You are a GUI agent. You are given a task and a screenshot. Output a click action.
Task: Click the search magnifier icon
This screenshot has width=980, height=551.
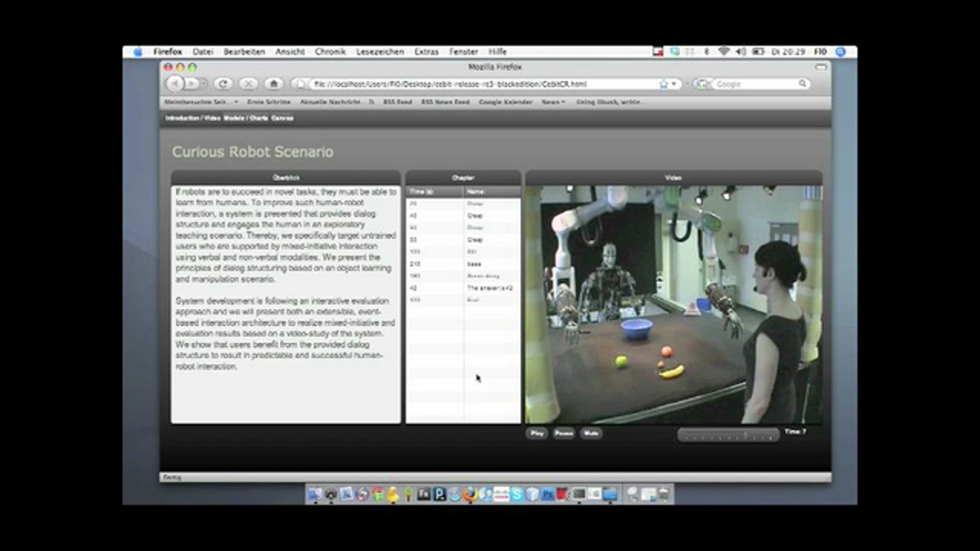tap(802, 84)
